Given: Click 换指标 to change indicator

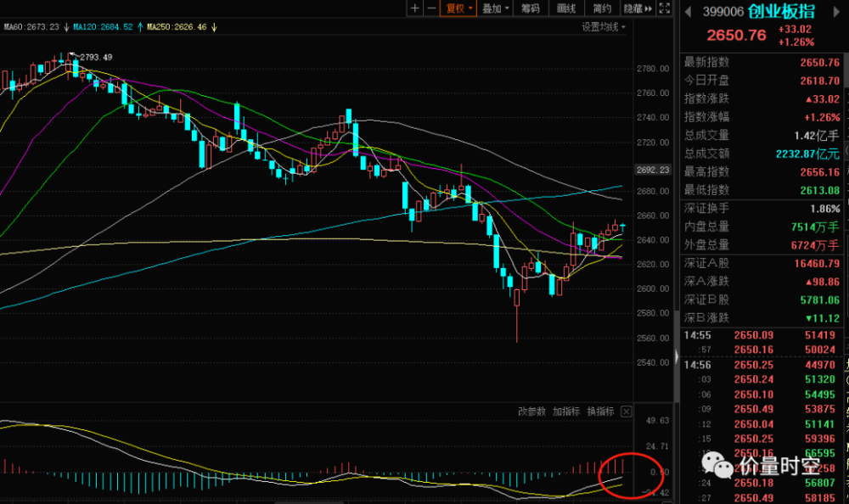Looking at the screenshot, I should pyautogui.click(x=600, y=412).
